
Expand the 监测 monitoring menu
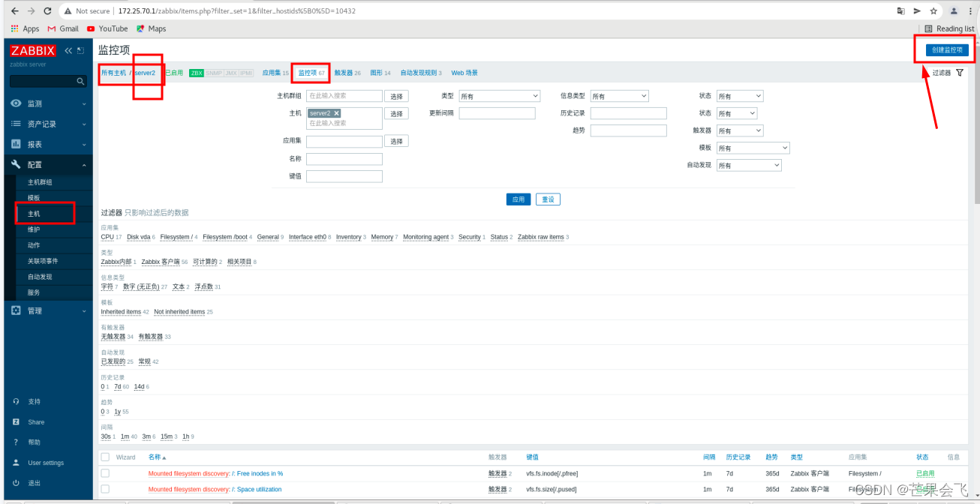coord(47,103)
